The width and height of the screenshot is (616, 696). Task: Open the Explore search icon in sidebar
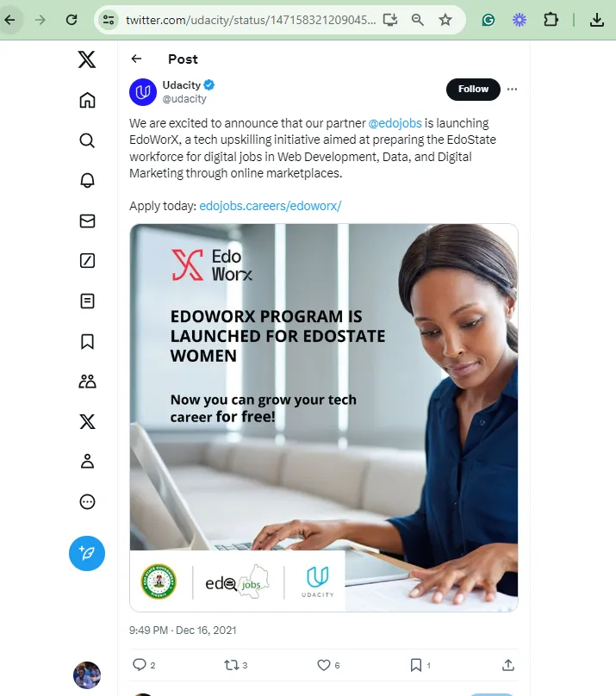87,140
